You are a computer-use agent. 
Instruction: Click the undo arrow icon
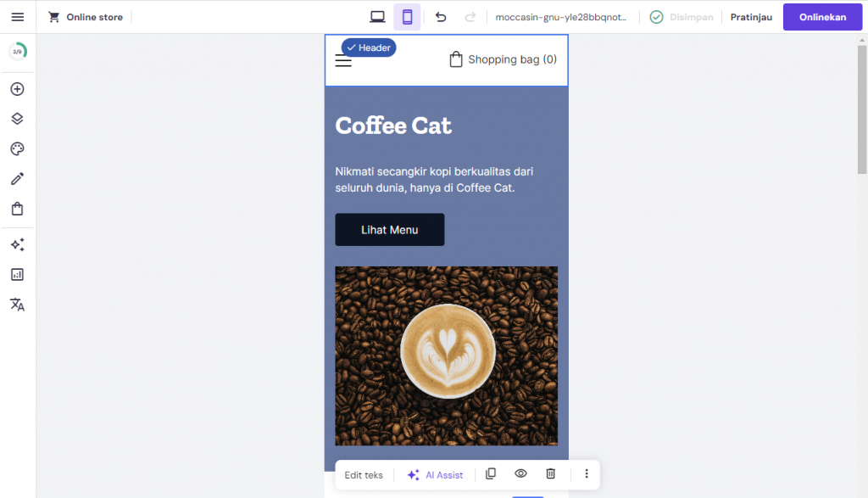(x=440, y=16)
